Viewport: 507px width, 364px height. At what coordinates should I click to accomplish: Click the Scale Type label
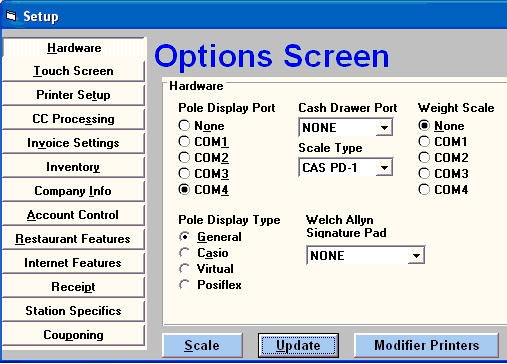[x=330, y=148]
